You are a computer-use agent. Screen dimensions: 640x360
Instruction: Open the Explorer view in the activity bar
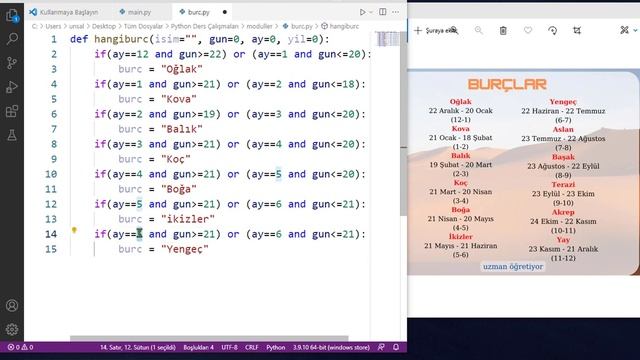(12, 16)
